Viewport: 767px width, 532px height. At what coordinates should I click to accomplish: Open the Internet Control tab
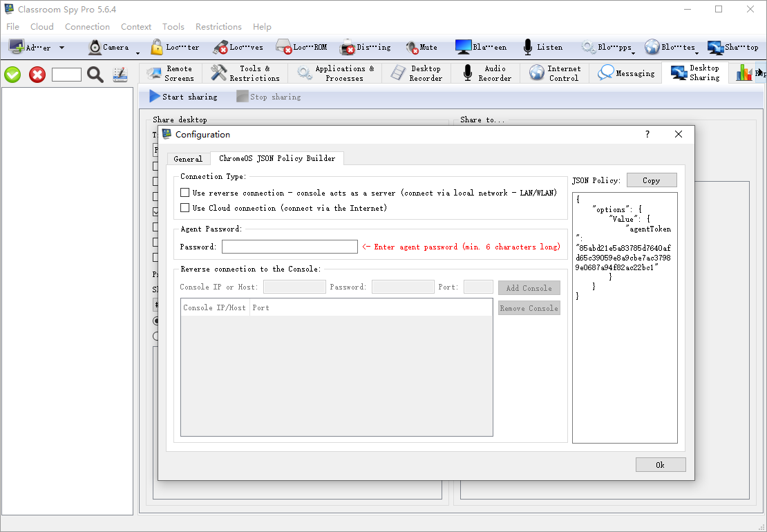556,73
